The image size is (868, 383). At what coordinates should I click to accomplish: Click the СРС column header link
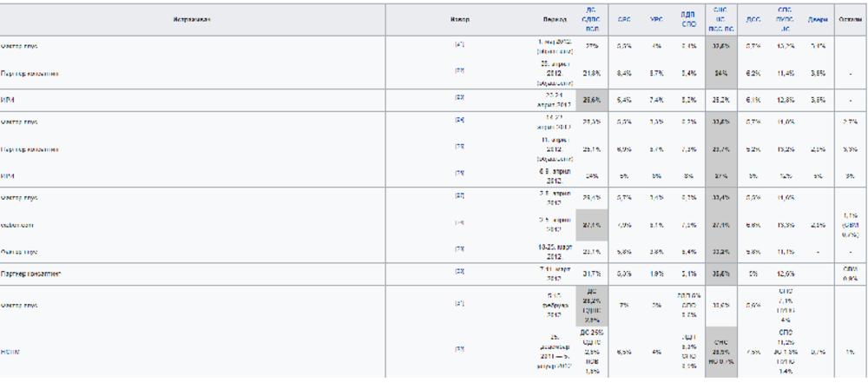tap(623, 18)
